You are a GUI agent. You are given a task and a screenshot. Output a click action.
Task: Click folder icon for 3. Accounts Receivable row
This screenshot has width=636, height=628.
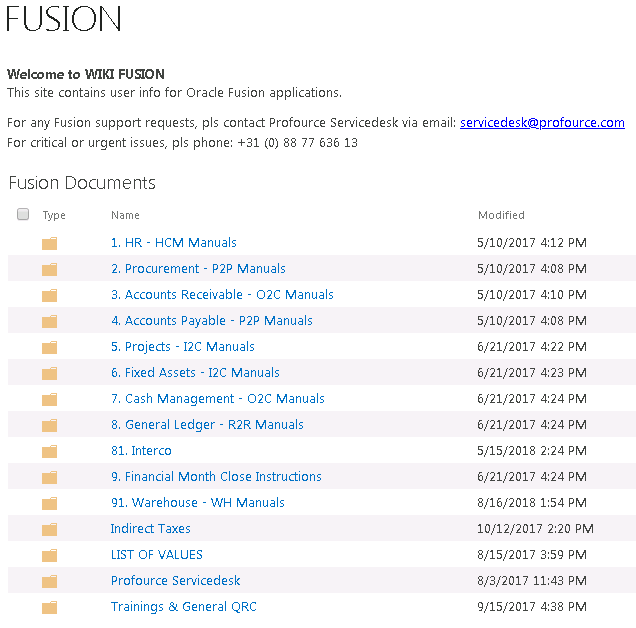[49, 295]
